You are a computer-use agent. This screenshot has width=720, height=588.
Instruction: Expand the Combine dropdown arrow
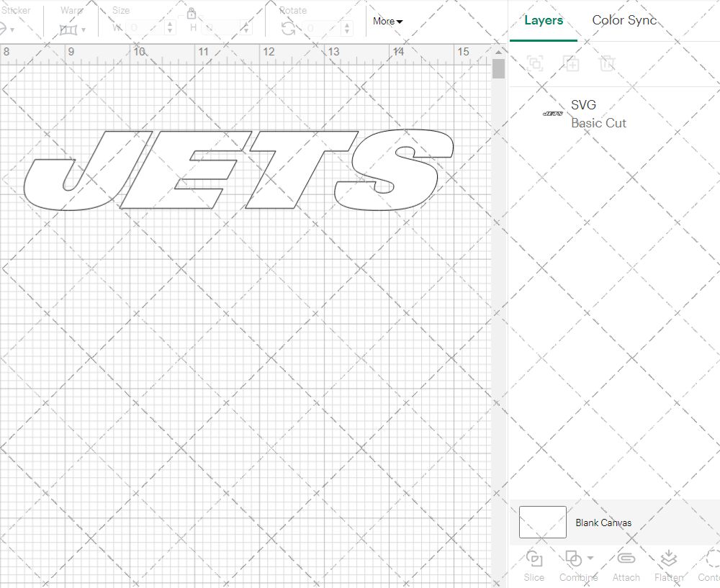(590, 558)
